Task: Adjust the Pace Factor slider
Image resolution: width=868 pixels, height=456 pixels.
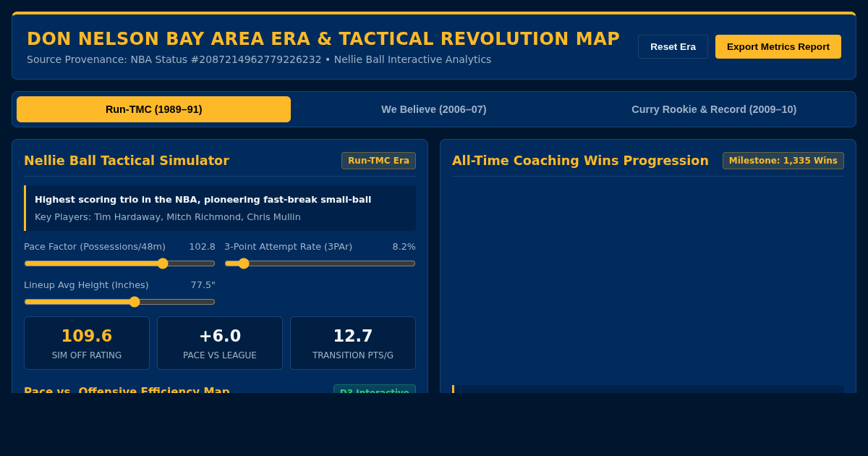Action: 119,263
